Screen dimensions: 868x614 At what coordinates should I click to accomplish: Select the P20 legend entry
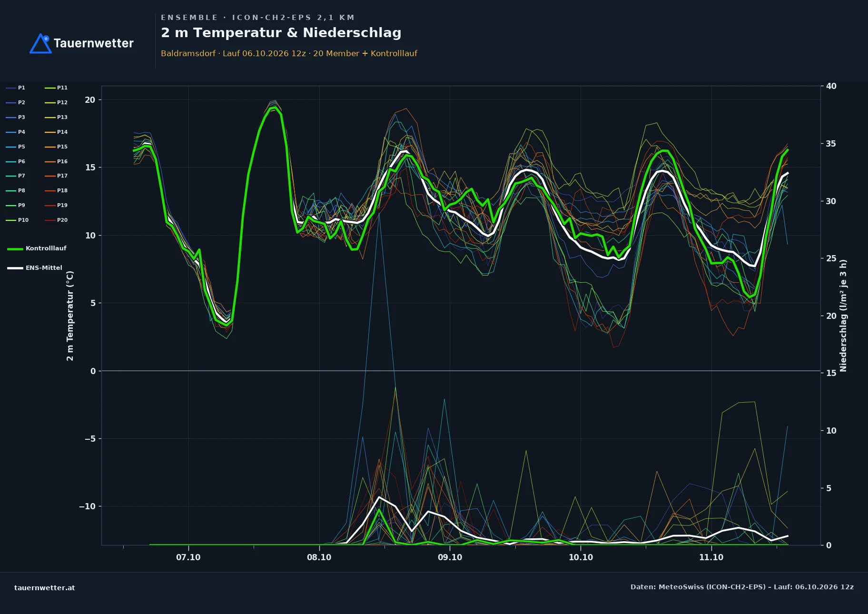(x=56, y=220)
